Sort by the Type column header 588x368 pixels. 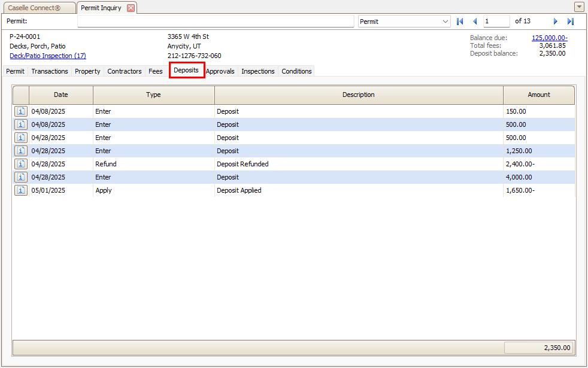[x=153, y=95]
